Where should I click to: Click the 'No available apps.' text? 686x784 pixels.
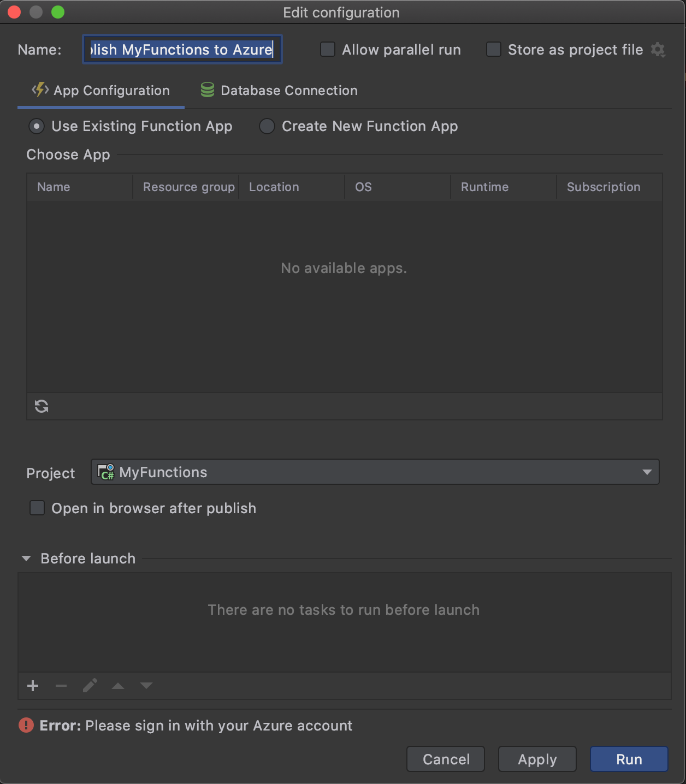tap(344, 268)
